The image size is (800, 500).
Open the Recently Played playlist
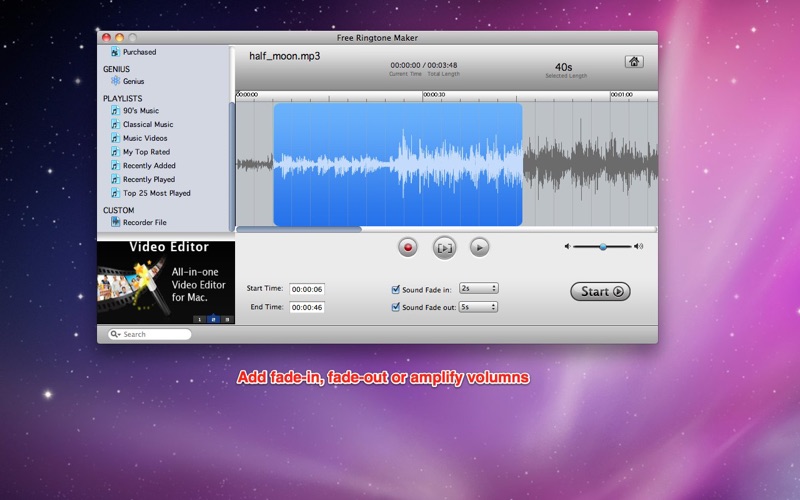point(148,179)
